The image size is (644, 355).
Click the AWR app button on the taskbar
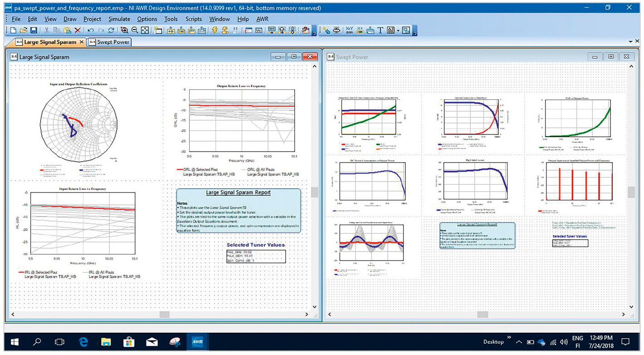click(198, 342)
